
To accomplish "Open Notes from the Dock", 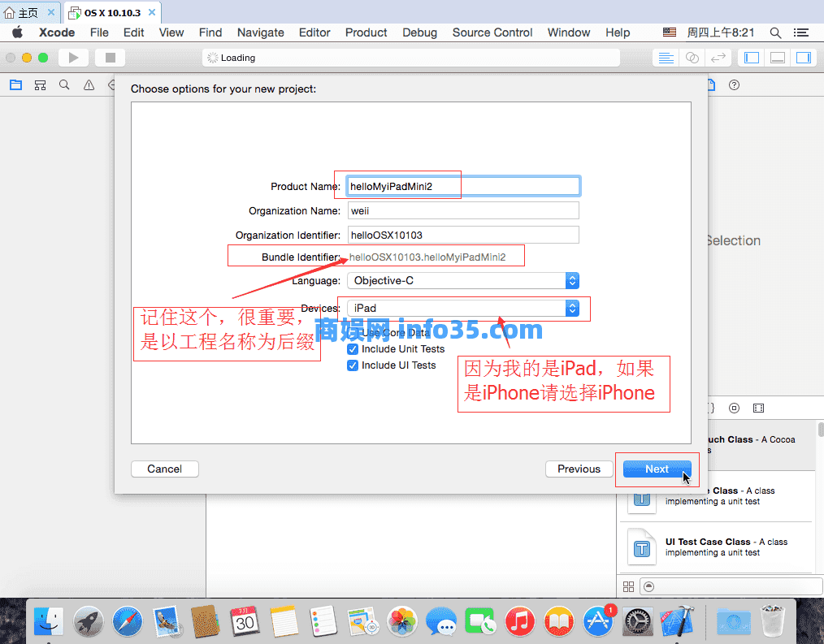I will point(284,621).
